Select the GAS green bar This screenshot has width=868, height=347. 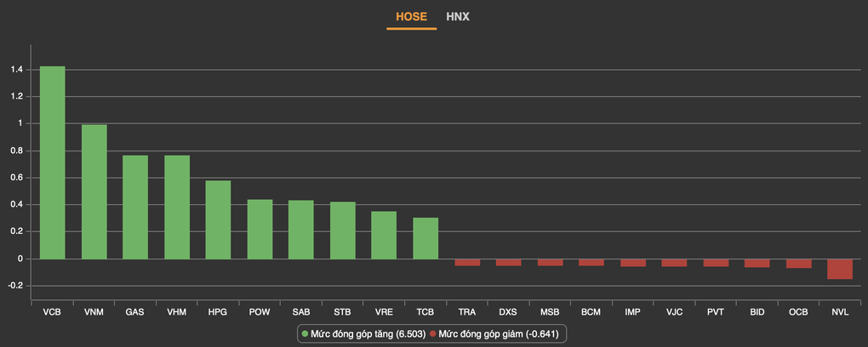[135, 207]
